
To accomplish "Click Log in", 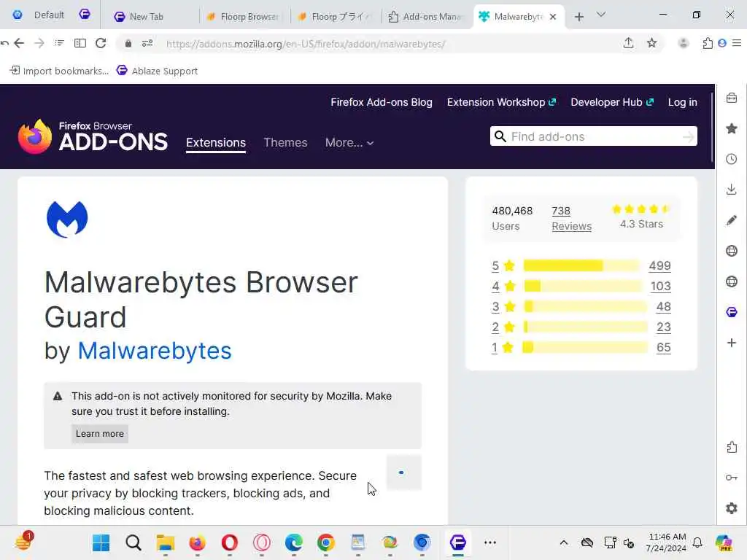I will click(x=682, y=102).
